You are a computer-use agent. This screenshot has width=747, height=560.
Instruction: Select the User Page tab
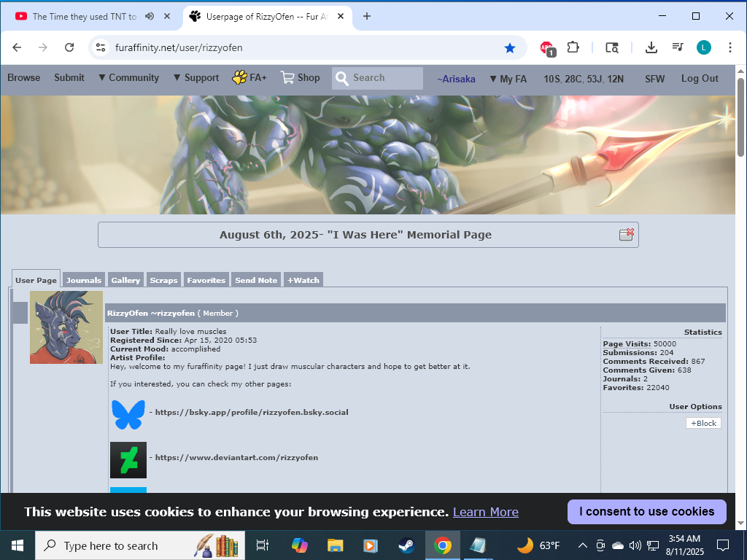36,280
